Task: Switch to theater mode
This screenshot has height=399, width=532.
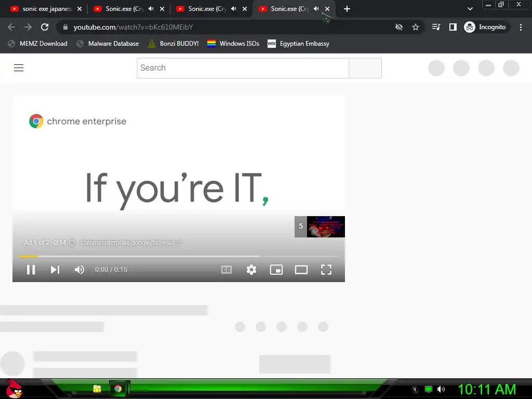Action: [x=301, y=270]
